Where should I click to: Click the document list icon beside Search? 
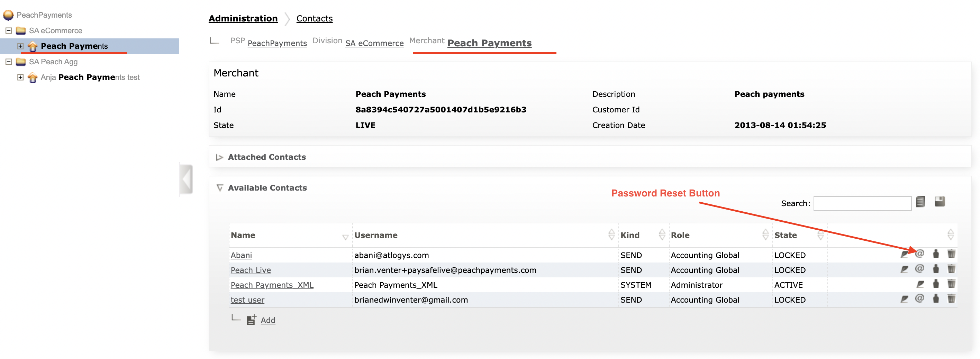click(x=920, y=202)
